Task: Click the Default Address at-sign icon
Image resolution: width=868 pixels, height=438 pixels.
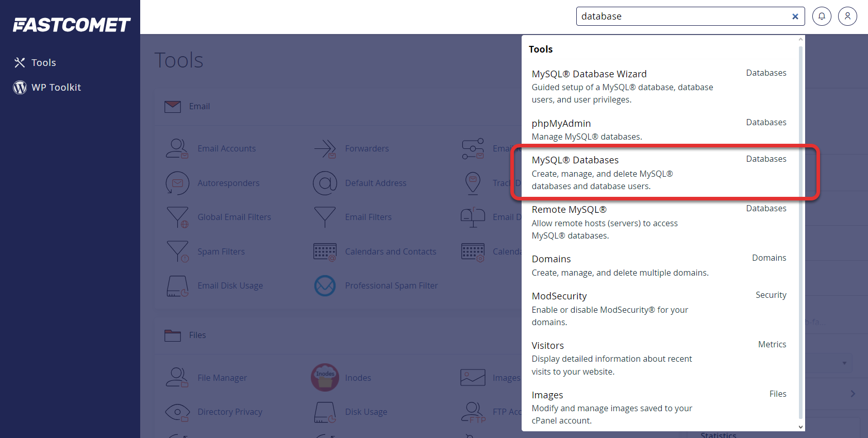Action: pyautogui.click(x=325, y=183)
